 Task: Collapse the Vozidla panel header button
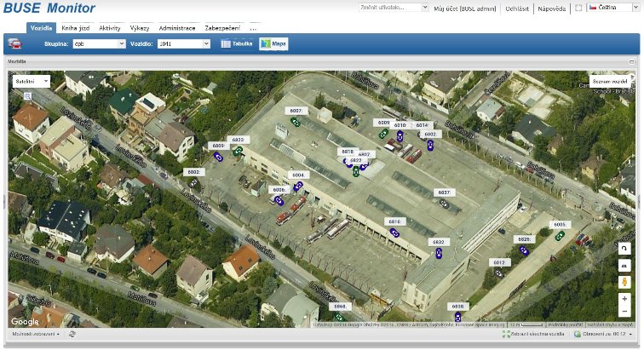632,62
